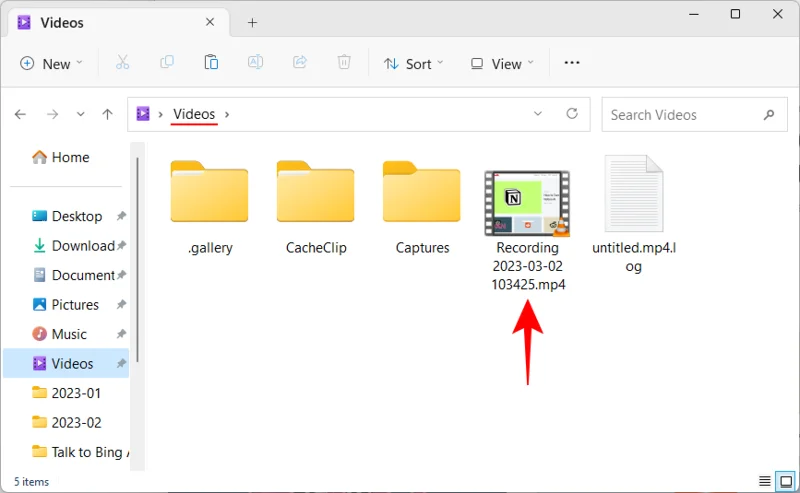800x493 pixels.
Task: Go up one folder level arrow
Action: click(107, 114)
